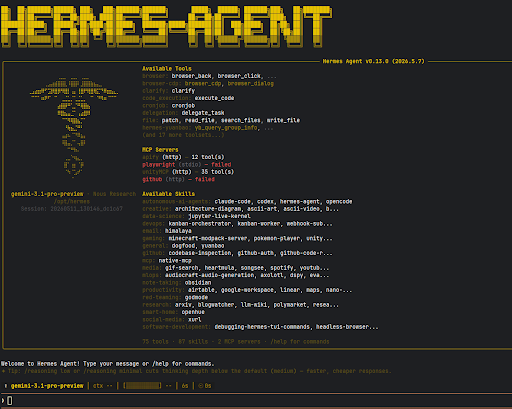Screen dimensions: 512x409
Task: Click the '6s' status bar entry
Action: coord(185,386)
